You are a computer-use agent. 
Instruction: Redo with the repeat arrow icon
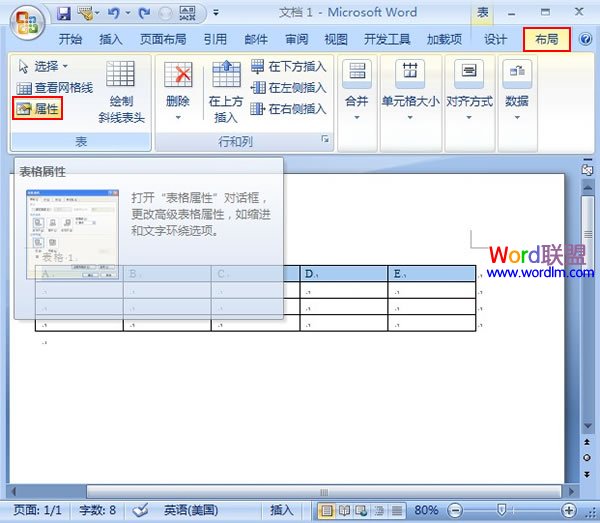point(144,13)
